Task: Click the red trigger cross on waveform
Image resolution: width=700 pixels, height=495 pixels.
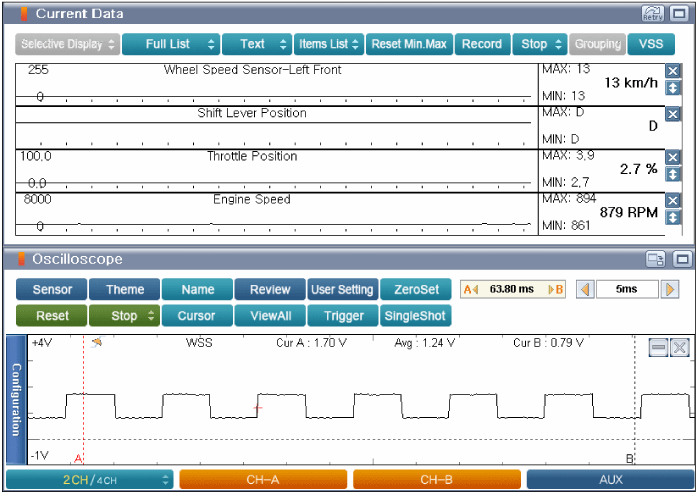Action: pyautogui.click(x=258, y=407)
